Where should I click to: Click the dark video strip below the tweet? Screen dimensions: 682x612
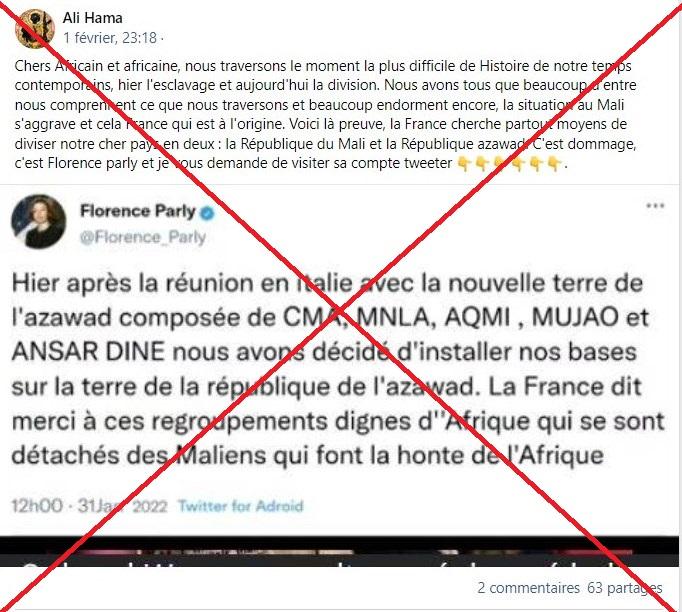(x=339, y=551)
